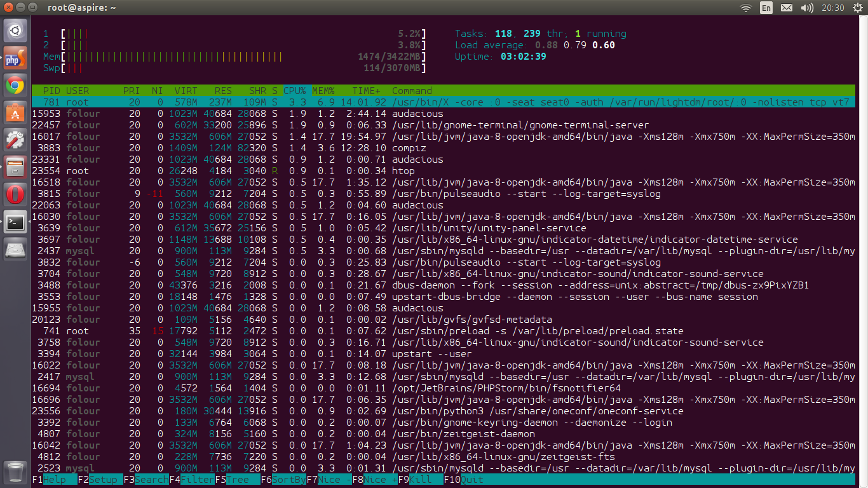Open the disk drive launcher icon
Viewport: 868px width, 488px height.
coord(15,250)
